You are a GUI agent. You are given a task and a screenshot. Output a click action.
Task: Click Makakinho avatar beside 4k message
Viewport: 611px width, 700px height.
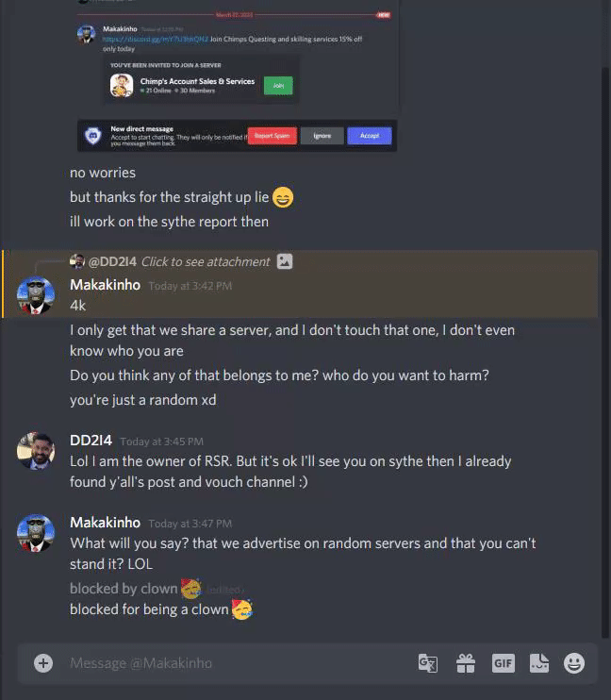36,295
